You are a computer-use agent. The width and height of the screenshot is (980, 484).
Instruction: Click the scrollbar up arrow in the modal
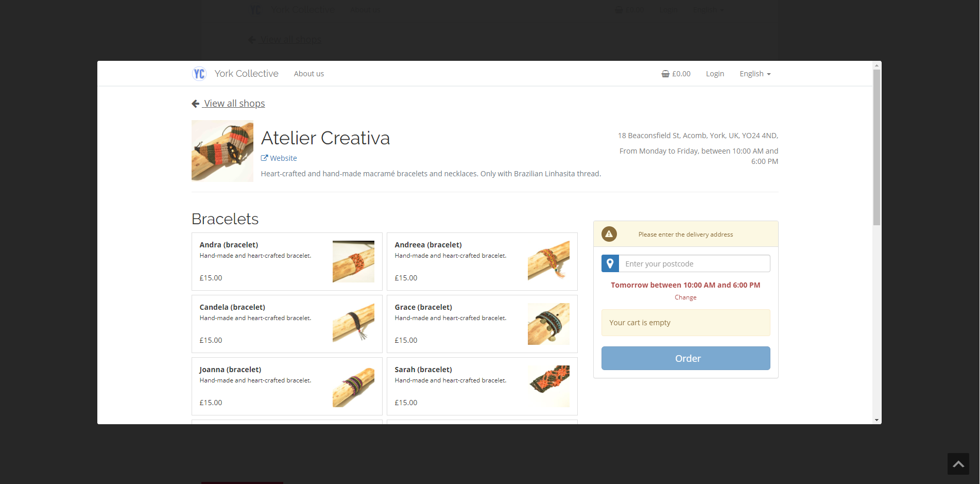(x=877, y=65)
